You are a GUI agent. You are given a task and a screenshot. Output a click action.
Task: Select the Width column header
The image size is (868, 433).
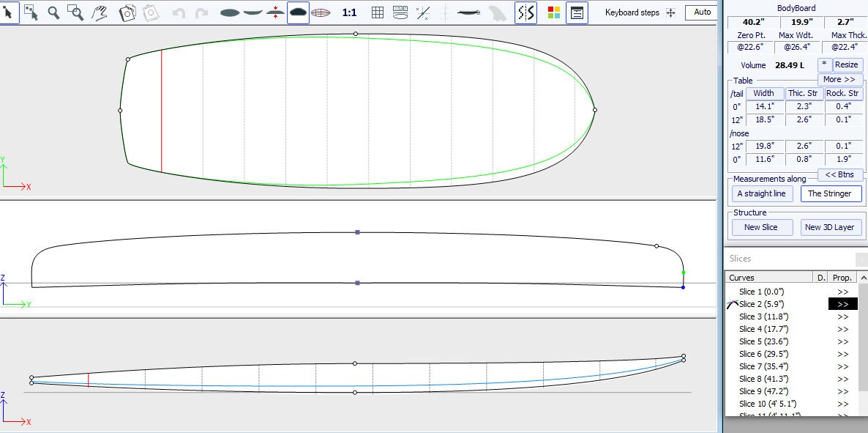(764, 93)
